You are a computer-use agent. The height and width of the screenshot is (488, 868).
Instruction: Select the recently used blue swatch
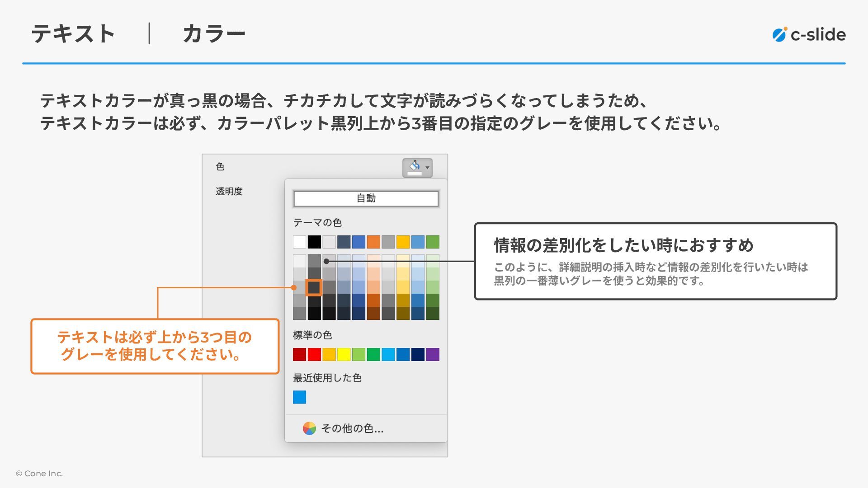click(x=299, y=397)
